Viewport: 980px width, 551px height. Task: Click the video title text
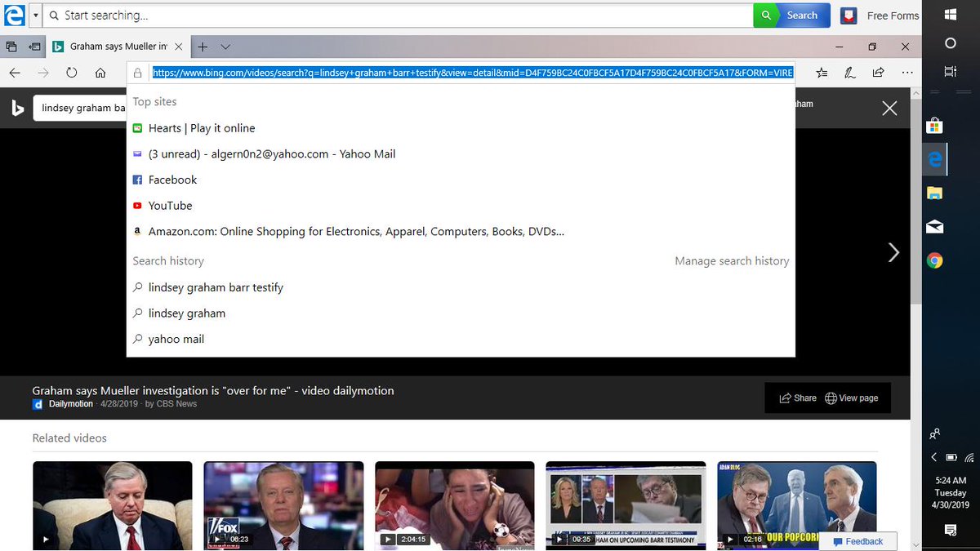213,391
